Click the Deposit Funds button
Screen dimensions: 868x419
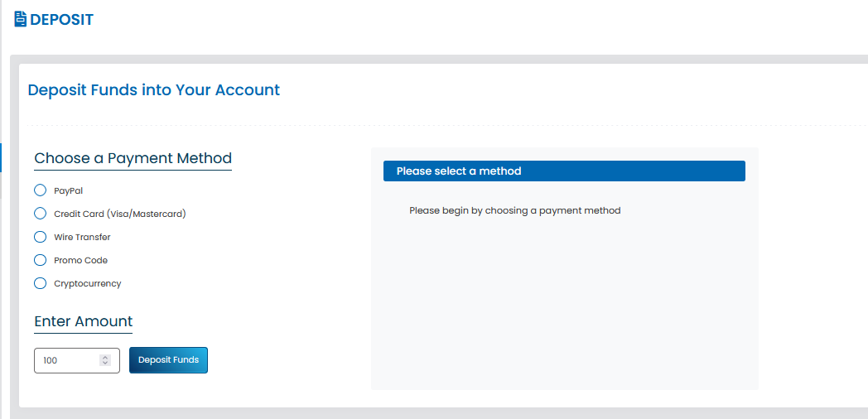click(168, 360)
